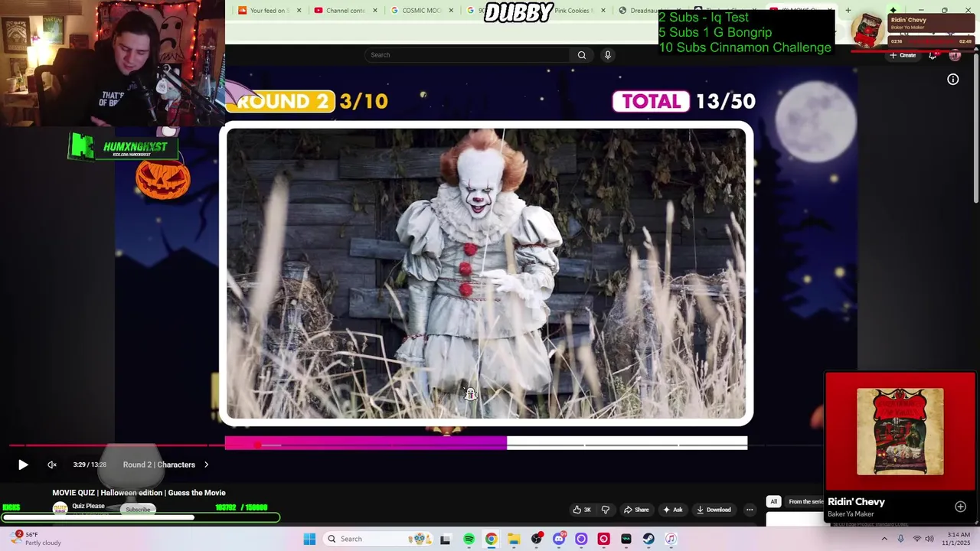Open the Quiz Please channel avatar
Screen dimensions: 980x551
(x=60, y=509)
